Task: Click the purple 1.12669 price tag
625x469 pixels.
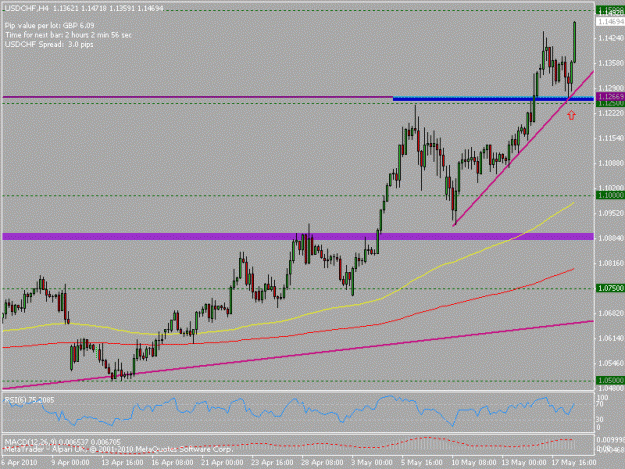Action: point(610,97)
